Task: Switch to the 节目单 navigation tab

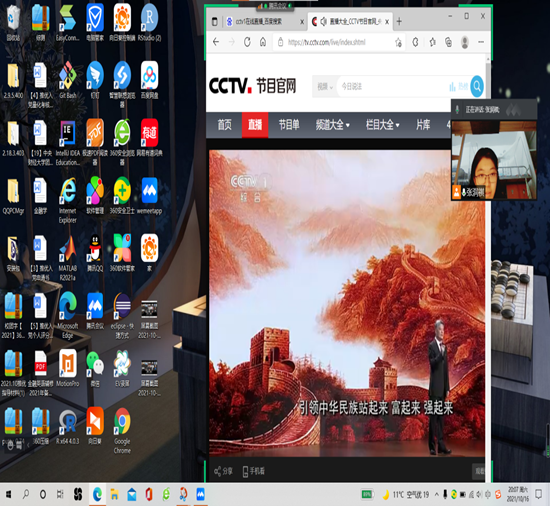Action: 289,124
